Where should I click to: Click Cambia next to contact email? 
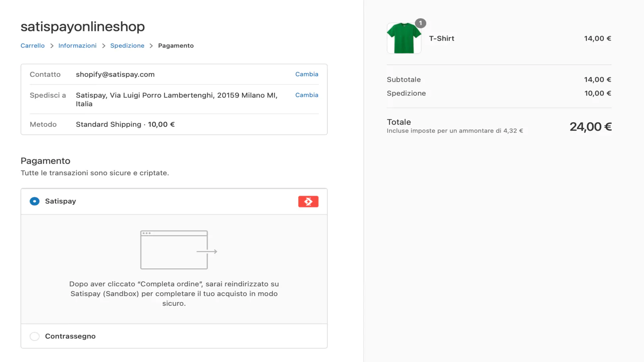[307, 74]
